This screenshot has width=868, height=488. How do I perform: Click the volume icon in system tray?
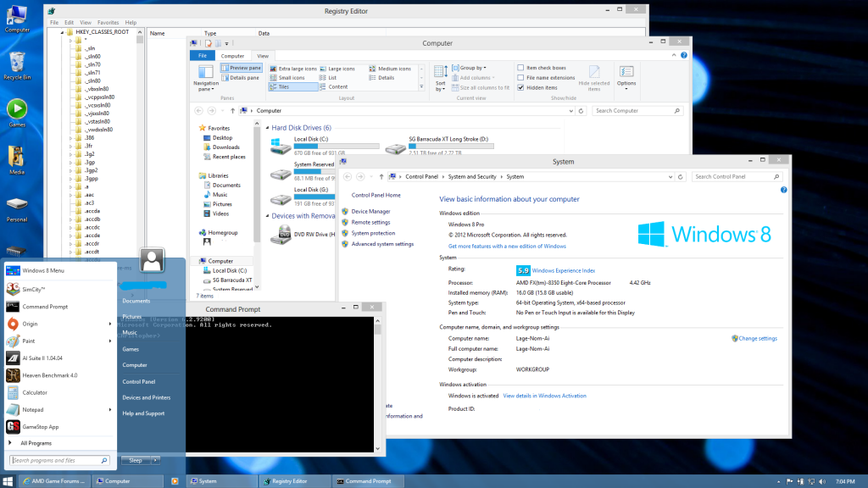[x=821, y=481]
